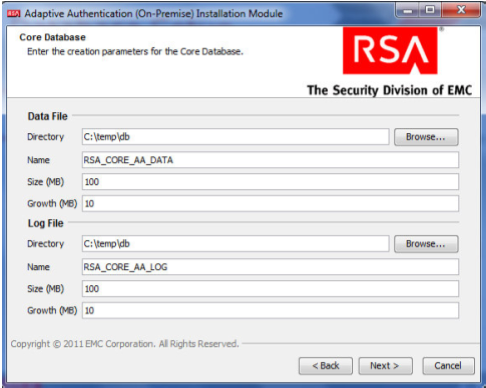The image size is (486, 388).
Task: Focus the Data File Size (MB) field
Action: point(270,182)
